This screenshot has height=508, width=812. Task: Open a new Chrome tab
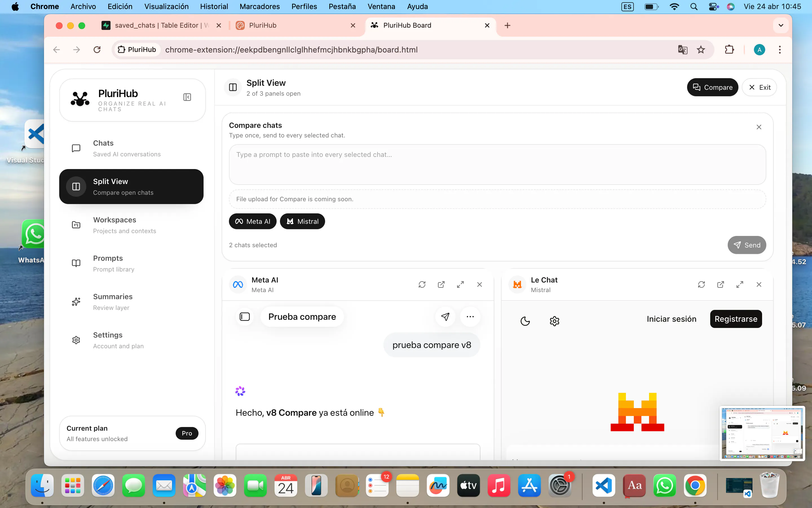tap(507, 25)
